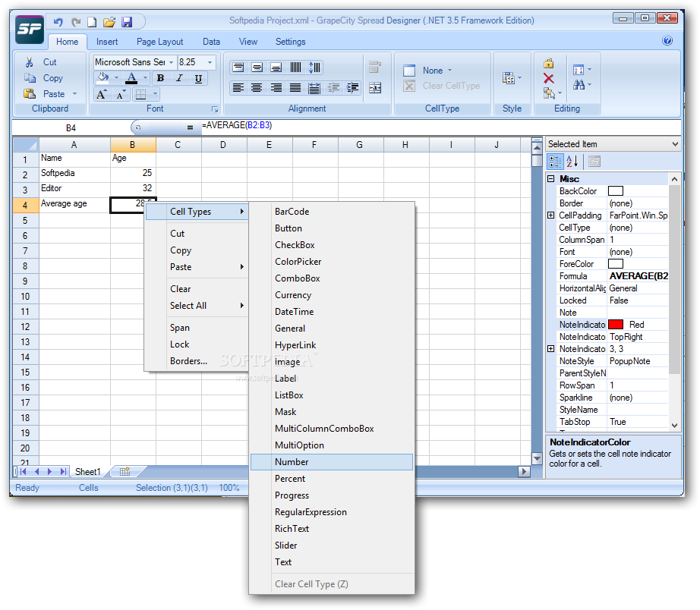Viewport: 700px width, 610px height.
Task: Toggle bottom vertical alignment
Action: [x=276, y=68]
